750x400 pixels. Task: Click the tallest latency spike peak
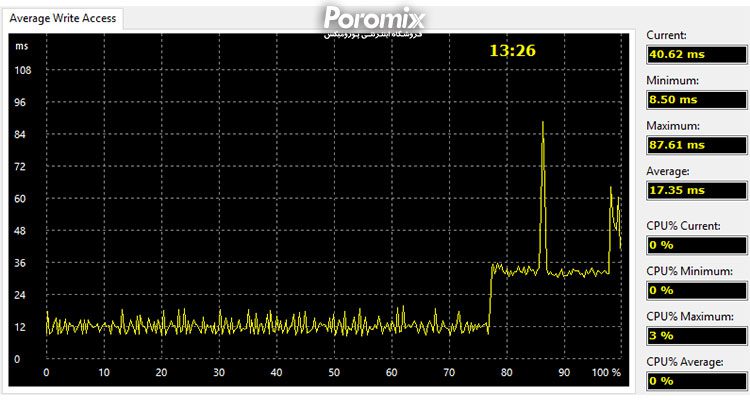click(x=542, y=123)
